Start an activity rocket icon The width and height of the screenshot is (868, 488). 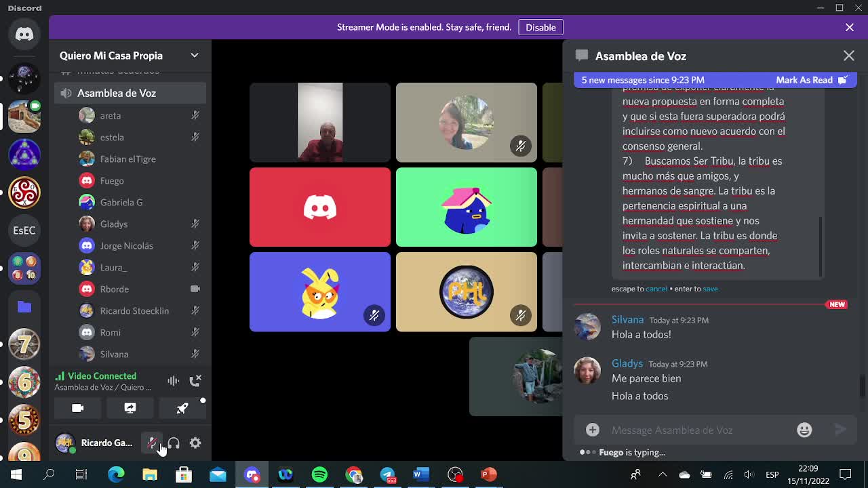click(x=182, y=408)
